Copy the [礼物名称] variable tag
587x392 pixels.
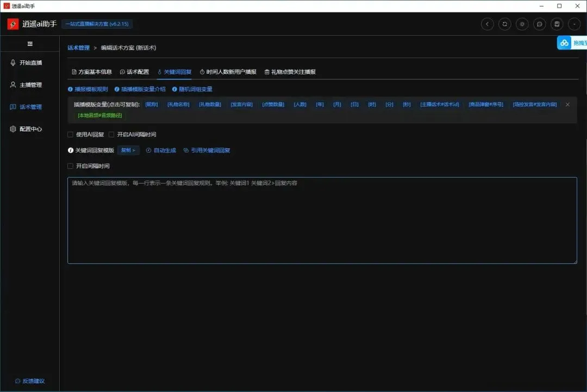coord(178,104)
